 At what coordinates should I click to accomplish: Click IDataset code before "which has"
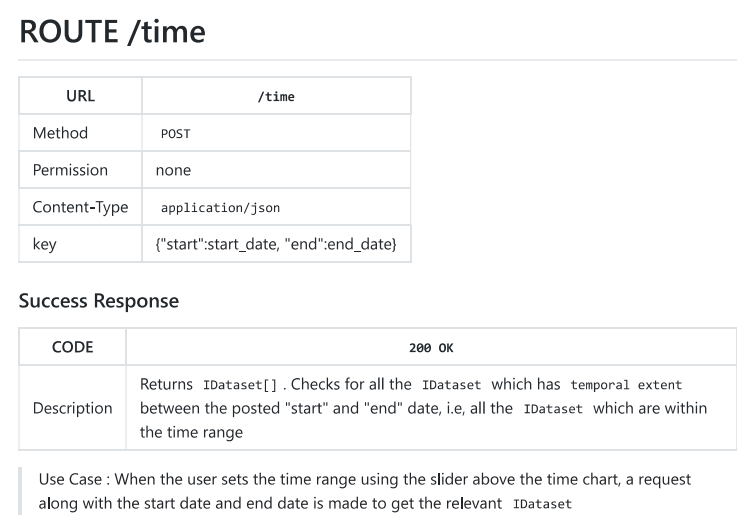click(x=452, y=385)
